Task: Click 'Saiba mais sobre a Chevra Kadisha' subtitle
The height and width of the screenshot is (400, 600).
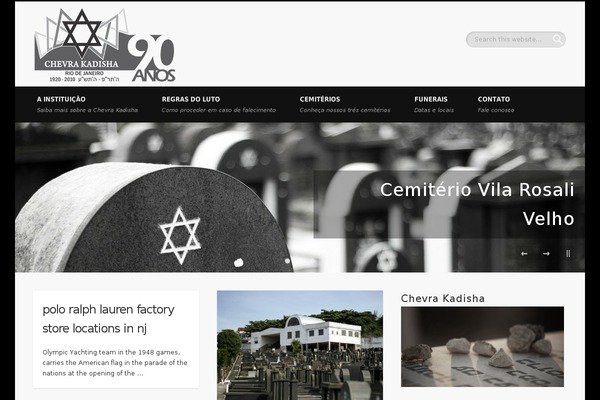Action: coord(87,110)
